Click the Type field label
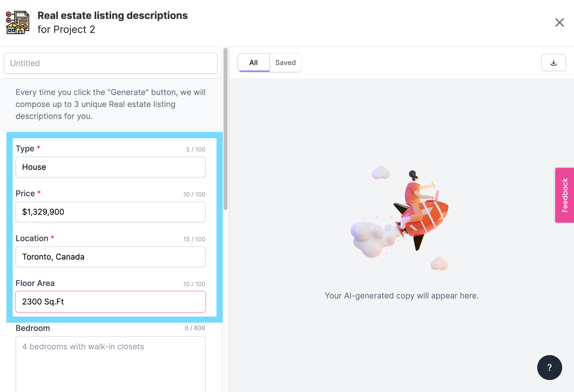574x392 pixels. [x=25, y=149]
